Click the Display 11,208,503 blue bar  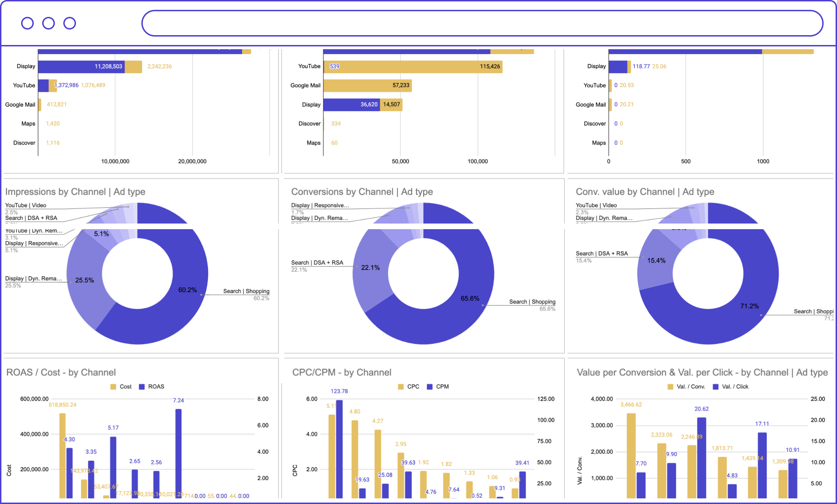point(81,66)
